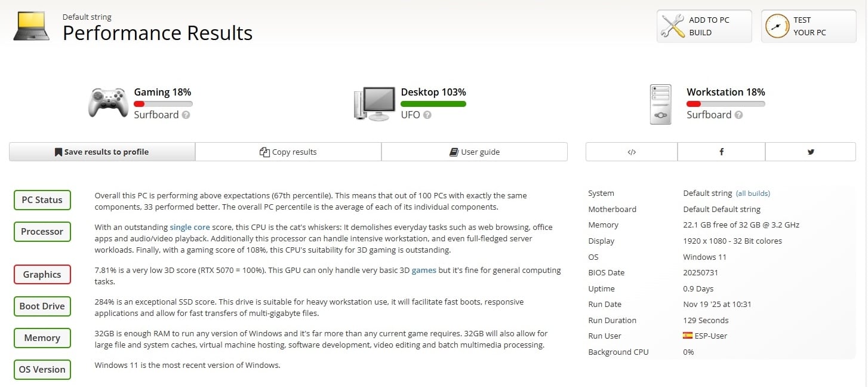Click help icon beside Workstation Surfboard
The height and width of the screenshot is (387, 868).
738,115
